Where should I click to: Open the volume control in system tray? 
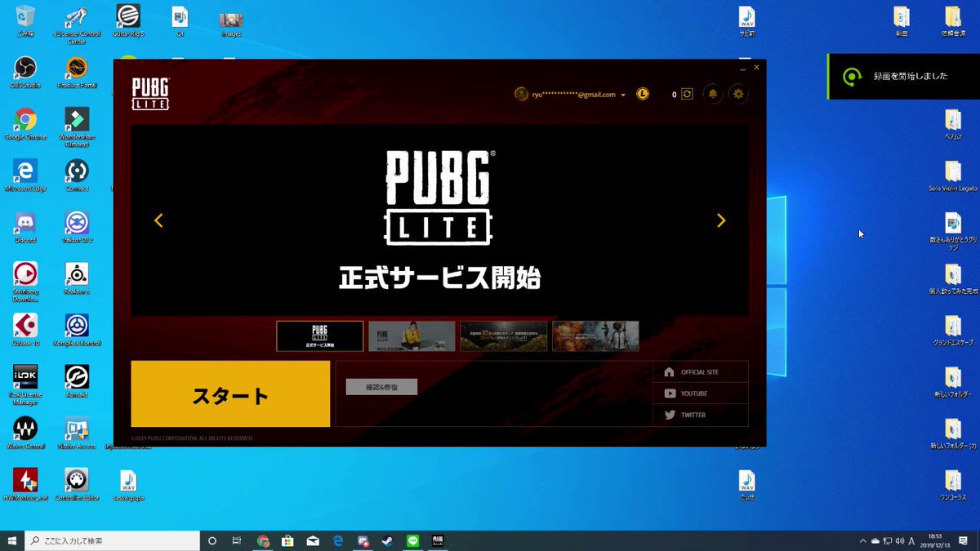click(x=899, y=540)
